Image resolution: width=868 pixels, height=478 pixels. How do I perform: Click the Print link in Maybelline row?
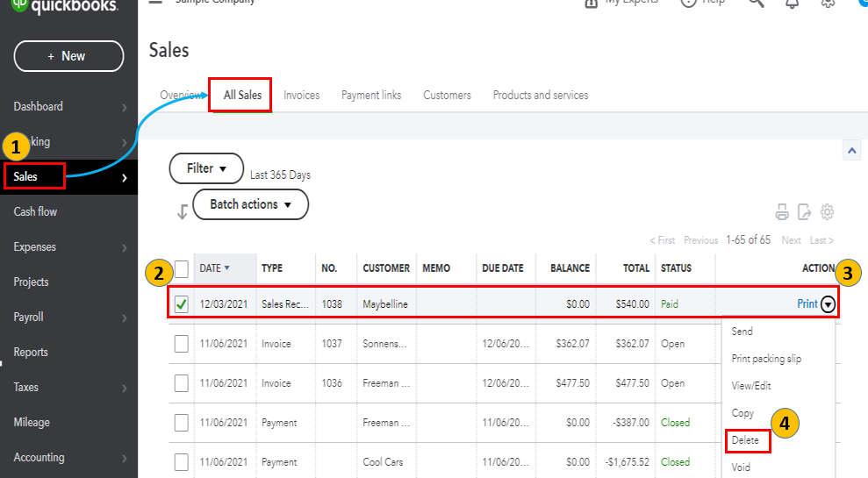807,303
